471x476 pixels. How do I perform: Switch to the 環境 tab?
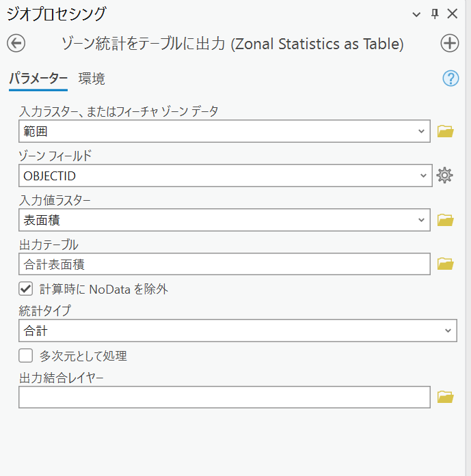pyautogui.click(x=92, y=79)
